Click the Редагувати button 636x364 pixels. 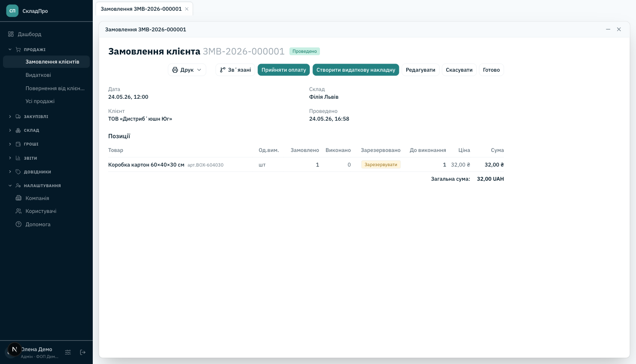420,70
